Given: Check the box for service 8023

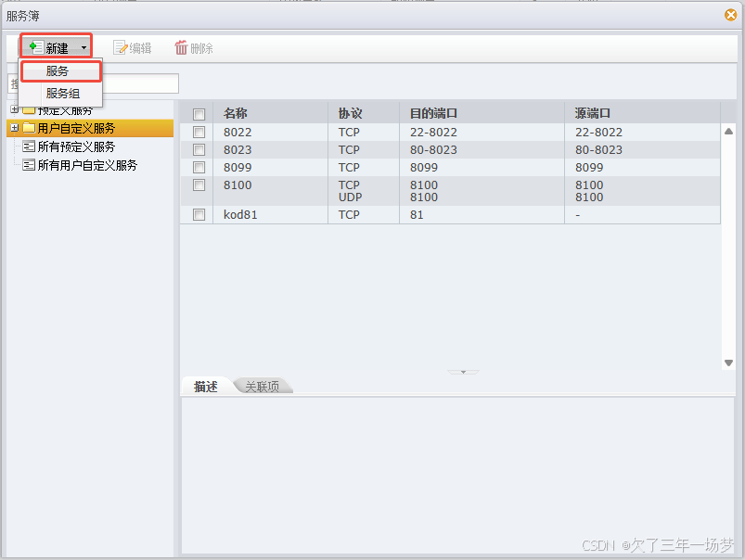Looking at the screenshot, I should (x=199, y=149).
